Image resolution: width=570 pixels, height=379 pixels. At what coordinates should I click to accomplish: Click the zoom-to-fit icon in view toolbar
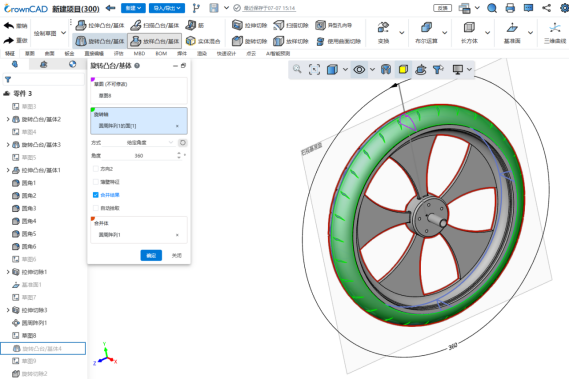pos(314,69)
